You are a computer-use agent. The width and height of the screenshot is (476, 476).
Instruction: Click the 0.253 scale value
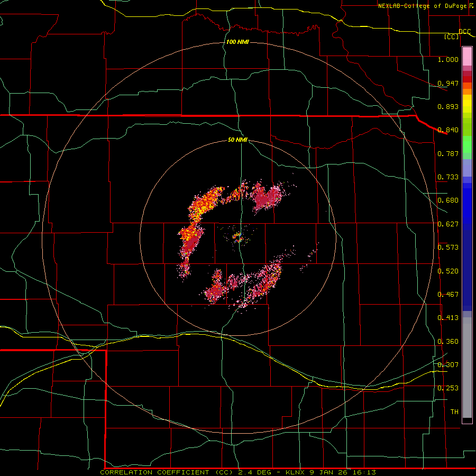click(448, 388)
